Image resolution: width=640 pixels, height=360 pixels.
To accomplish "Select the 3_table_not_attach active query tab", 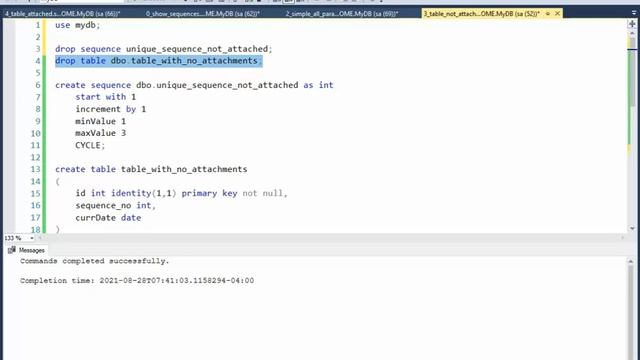I will point(482,13).
